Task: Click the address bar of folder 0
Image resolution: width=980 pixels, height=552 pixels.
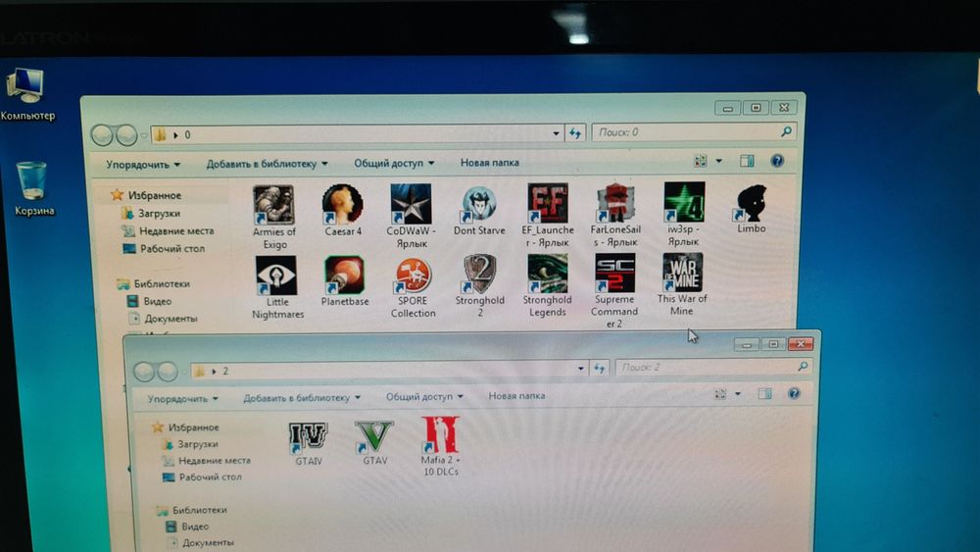Action: 357,133
